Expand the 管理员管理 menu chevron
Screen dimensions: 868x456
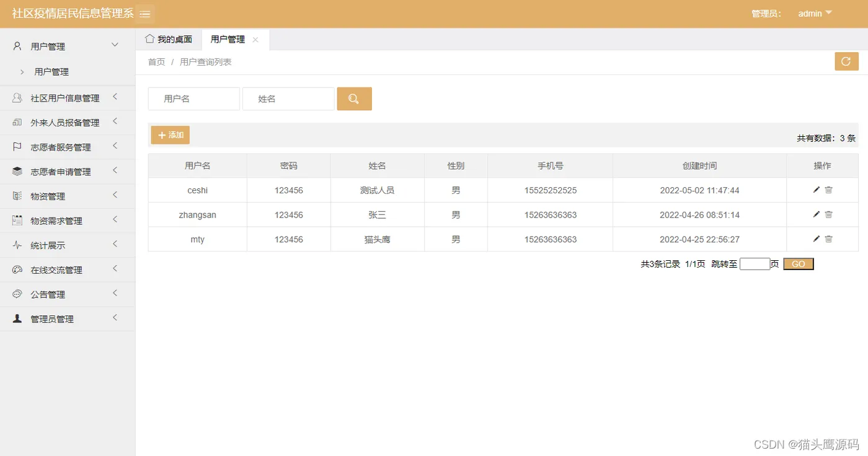click(x=115, y=318)
